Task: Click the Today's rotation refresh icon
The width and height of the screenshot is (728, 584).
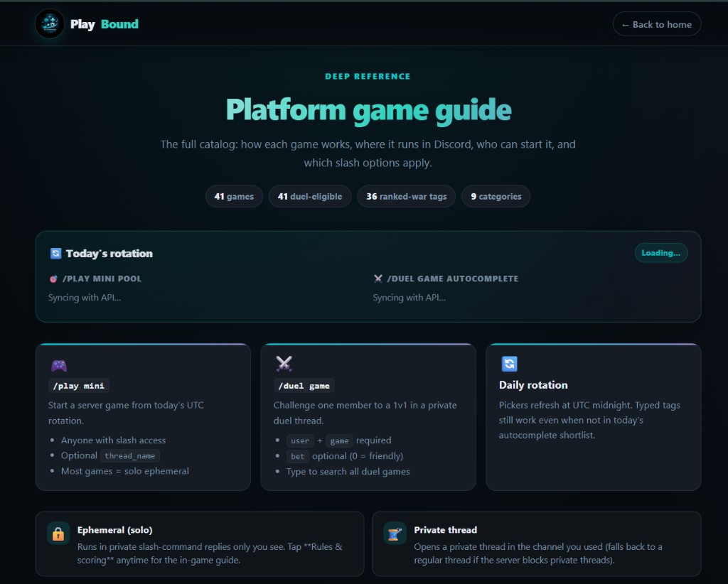Action: click(x=55, y=253)
